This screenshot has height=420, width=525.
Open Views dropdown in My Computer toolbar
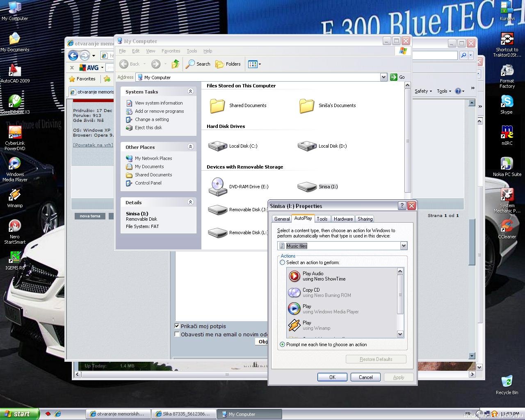[254, 64]
